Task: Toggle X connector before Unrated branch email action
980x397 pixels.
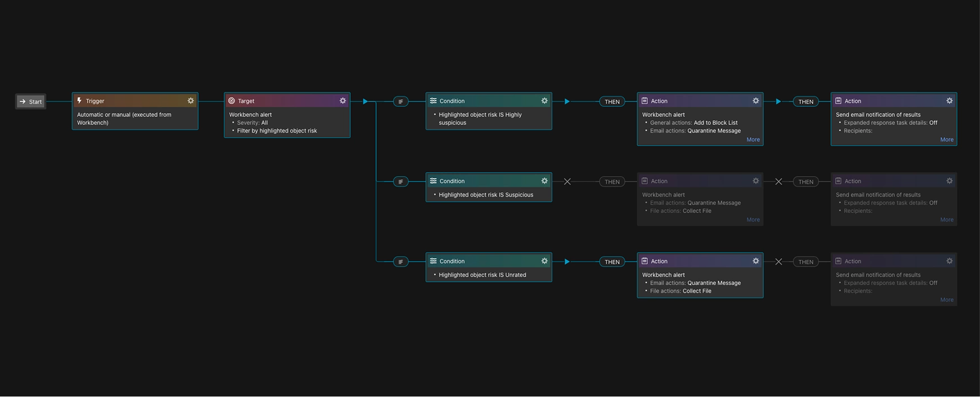Action: [778, 261]
